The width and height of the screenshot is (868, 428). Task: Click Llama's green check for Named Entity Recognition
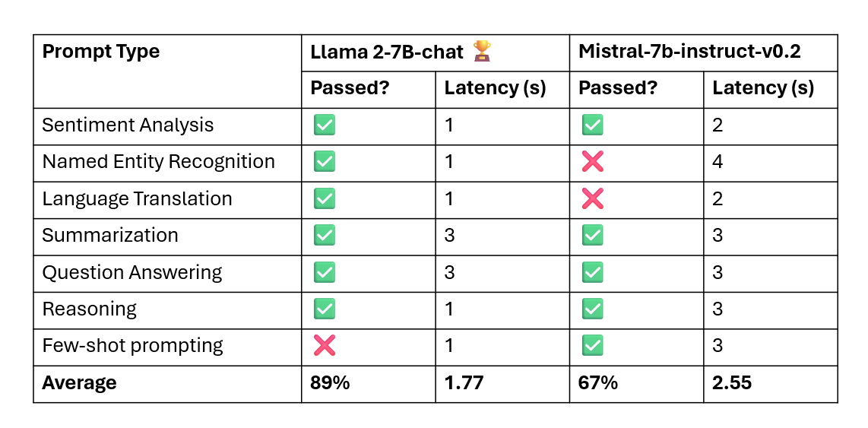pyautogui.click(x=324, y=162)
